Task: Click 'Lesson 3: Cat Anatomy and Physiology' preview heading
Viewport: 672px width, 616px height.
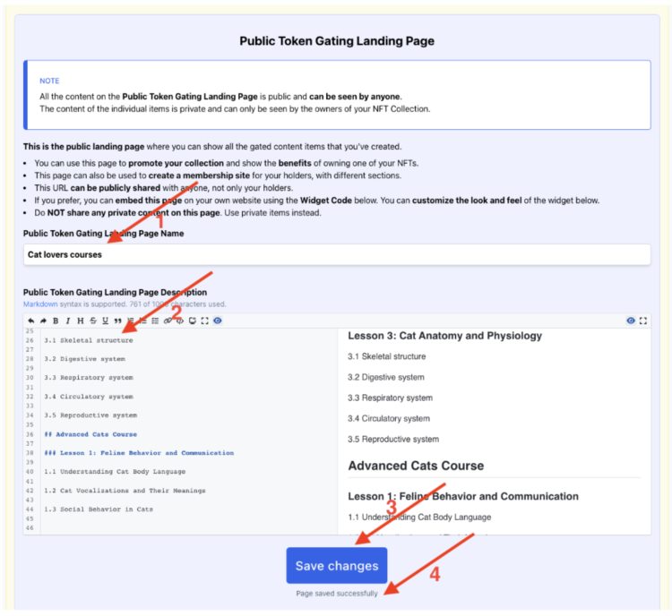Action: click(444, 336)
